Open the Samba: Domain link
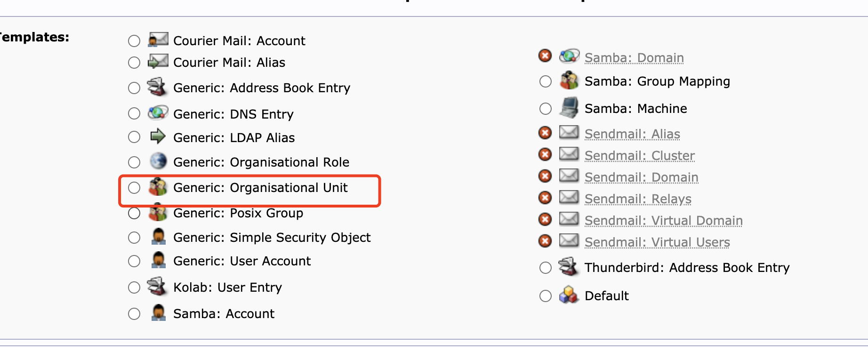The image size is (868, 351). 634,58
